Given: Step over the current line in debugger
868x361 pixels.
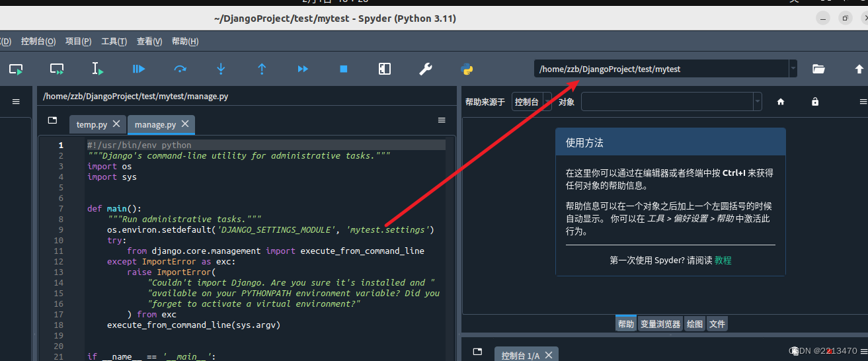Looking at the screenshot, I should point(180,69).
